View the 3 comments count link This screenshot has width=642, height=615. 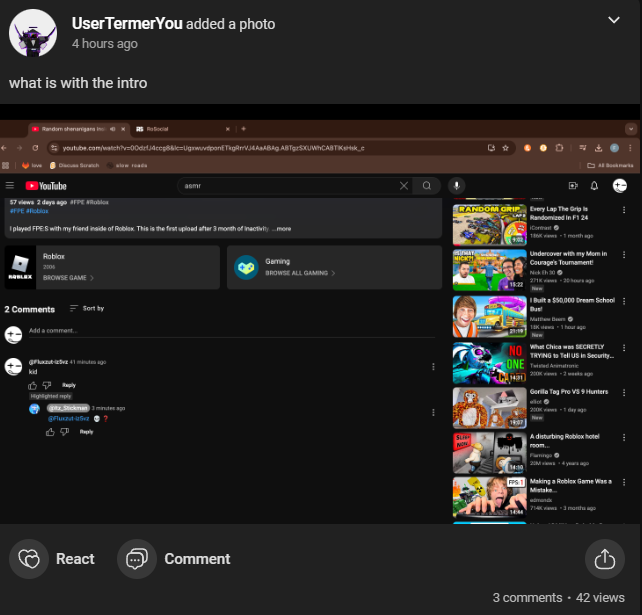tap(527, 597)
